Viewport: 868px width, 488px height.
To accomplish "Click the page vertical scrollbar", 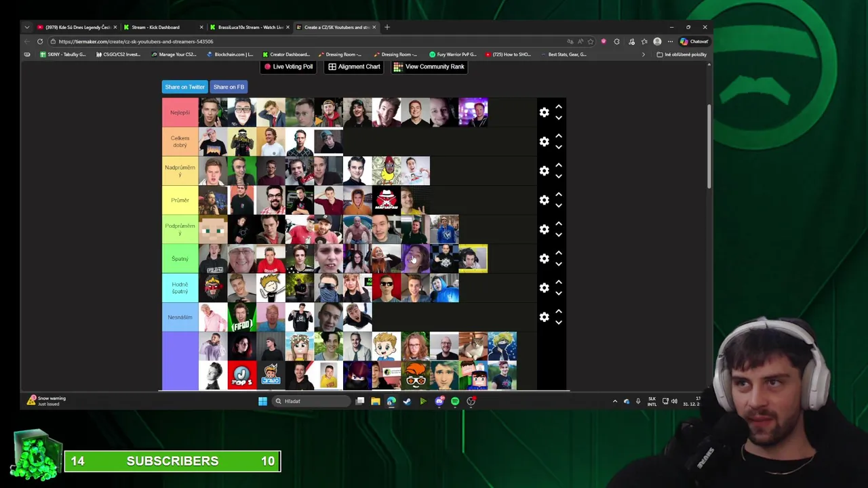I will tap(709, 146).
